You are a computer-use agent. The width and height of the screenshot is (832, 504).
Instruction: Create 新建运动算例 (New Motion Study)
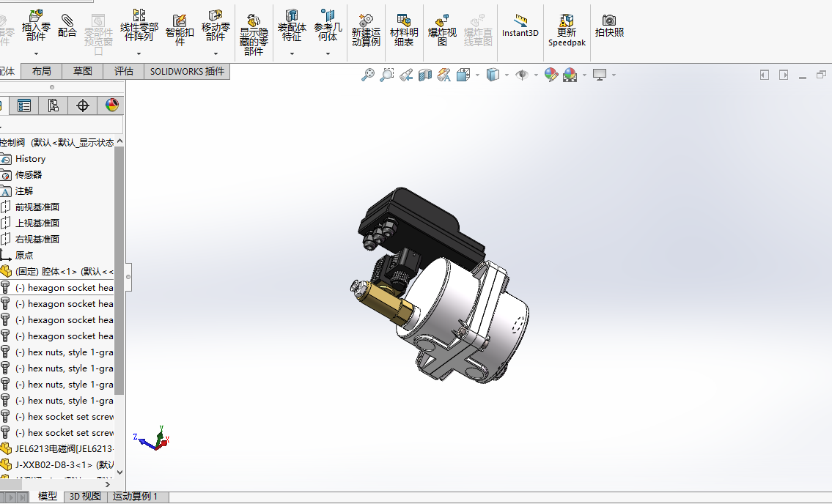pos(366,30)
